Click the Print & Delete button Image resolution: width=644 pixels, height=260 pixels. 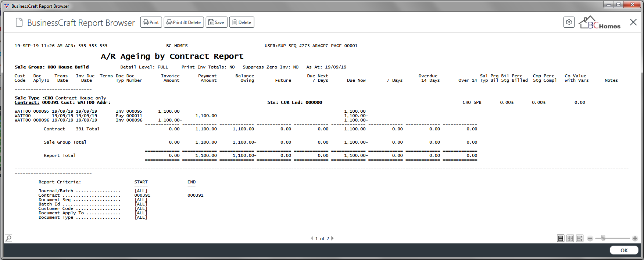[184, 22]
